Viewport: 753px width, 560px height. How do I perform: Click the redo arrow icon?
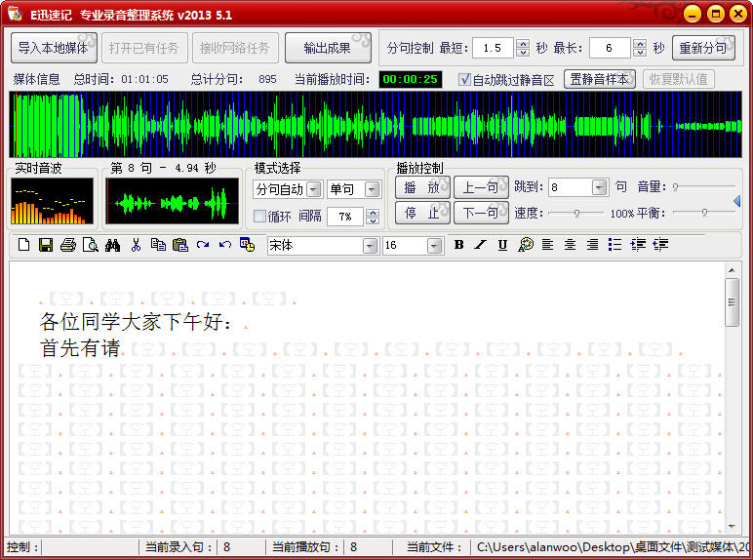pyautogui.click(x=203, y=245)
